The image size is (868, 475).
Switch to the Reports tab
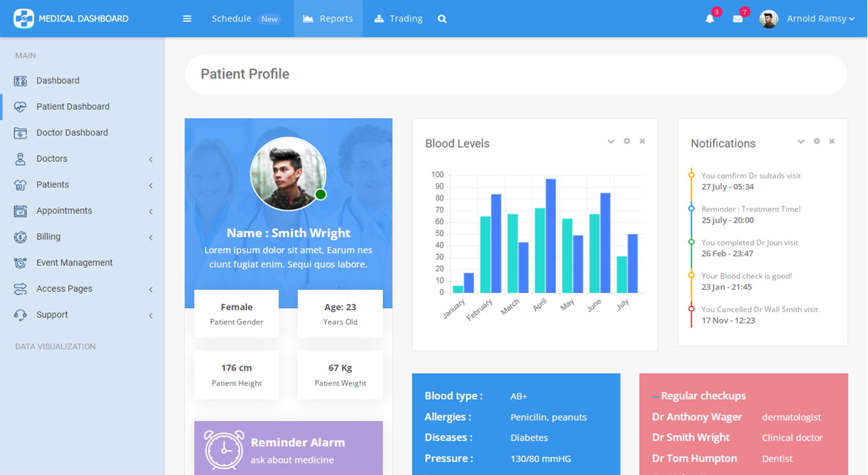[x=328, y=18]
